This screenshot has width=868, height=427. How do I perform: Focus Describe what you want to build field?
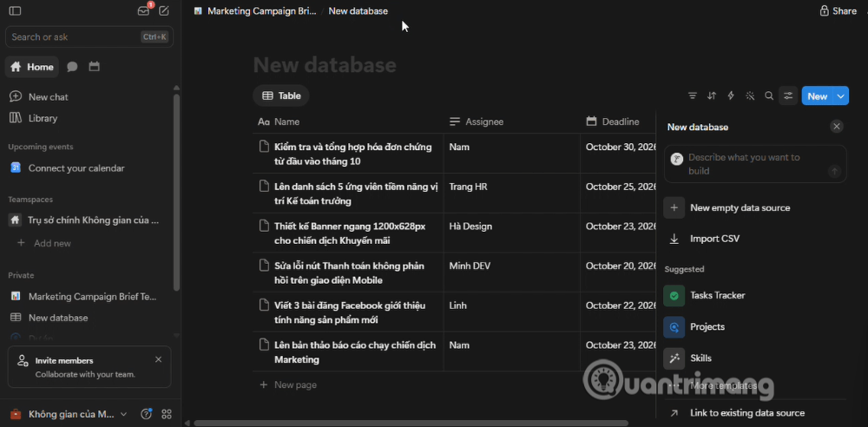point(755,164)
